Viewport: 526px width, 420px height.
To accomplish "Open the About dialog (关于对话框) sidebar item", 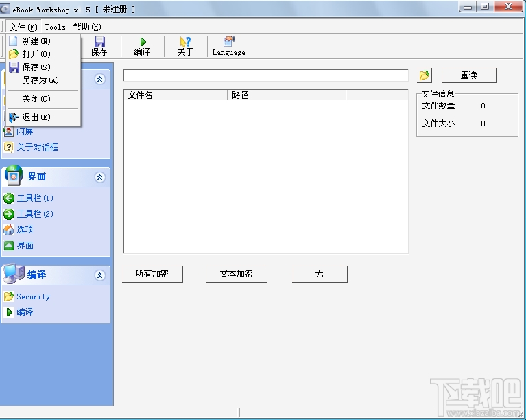I will click(31, 148).
